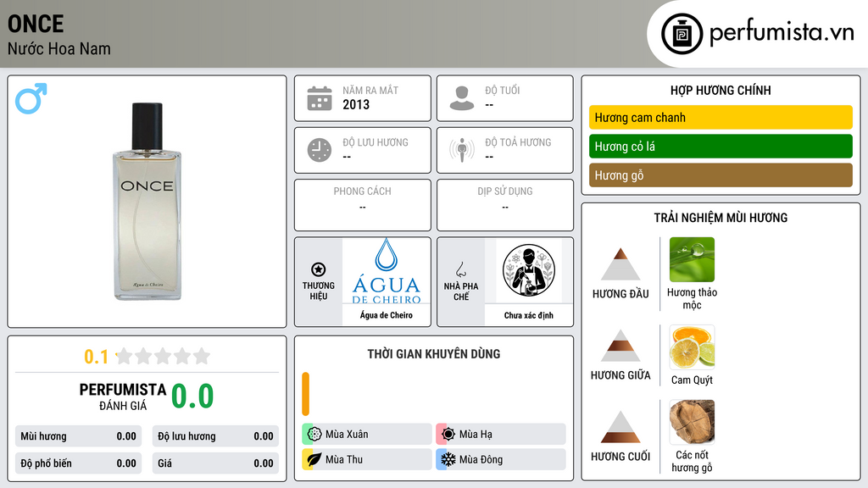The image size is (868, 488).
Task: Click the Phong cách info card
Action: tap(363, 205)
